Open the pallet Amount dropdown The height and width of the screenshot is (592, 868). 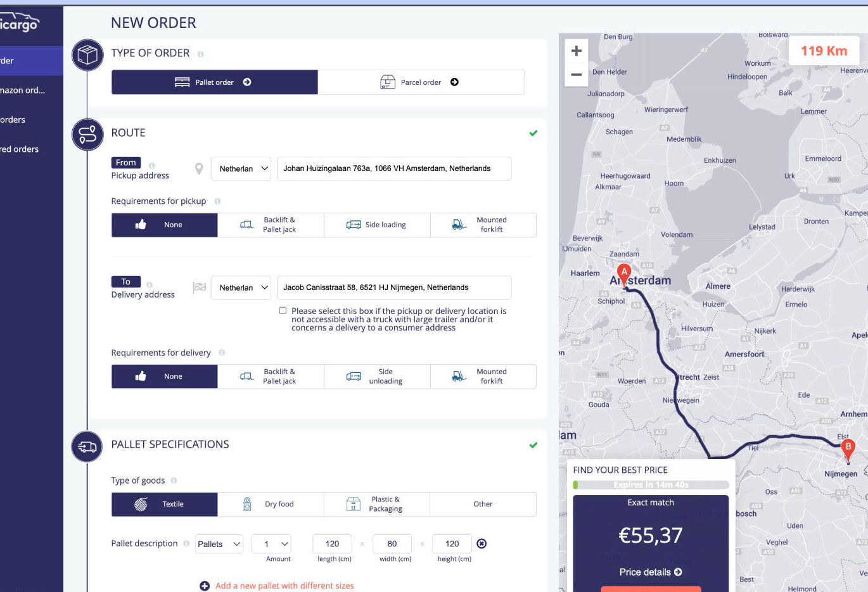(271, 543)
